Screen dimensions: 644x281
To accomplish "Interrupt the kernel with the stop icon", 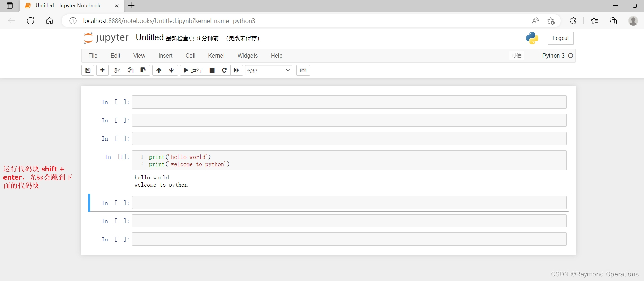I will [212, 70].
